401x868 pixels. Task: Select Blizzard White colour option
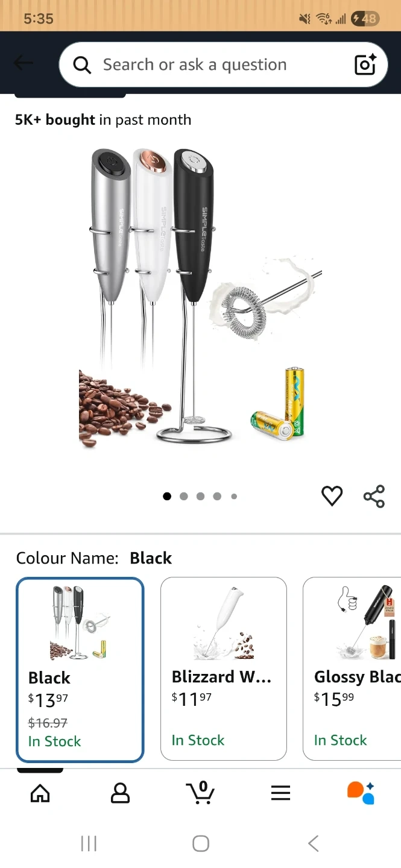(x=223, y=668)
